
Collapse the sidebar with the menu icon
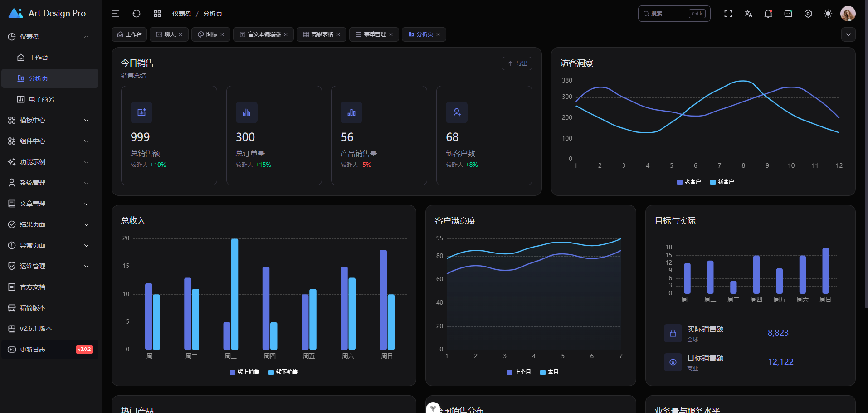[116, 14]
